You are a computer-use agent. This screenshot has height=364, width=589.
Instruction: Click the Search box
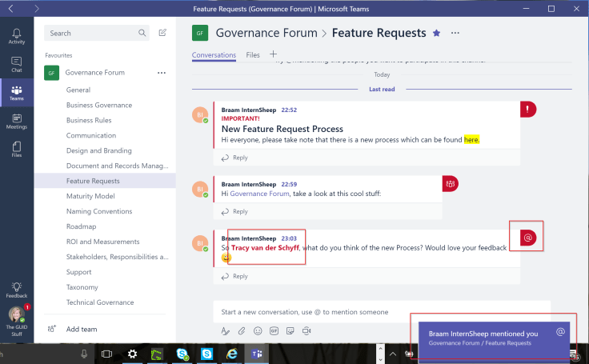coord(92,34)
